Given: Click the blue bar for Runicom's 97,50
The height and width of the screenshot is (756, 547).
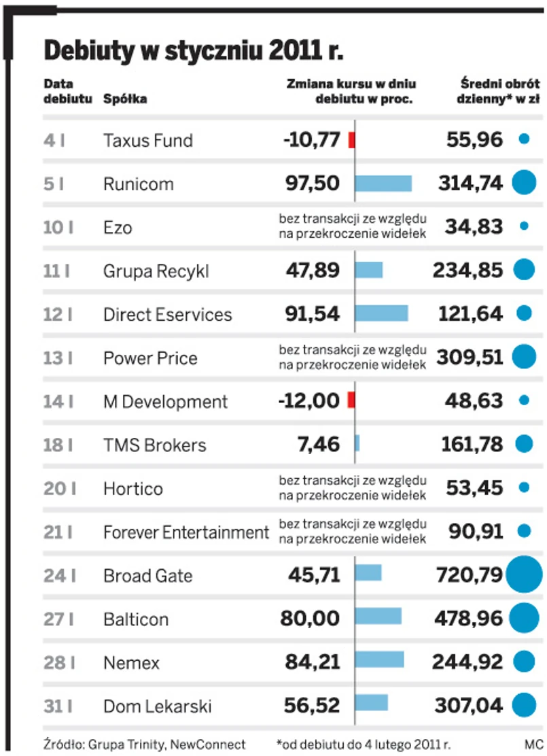Looking at the screenshot, I should coord(383,184).
